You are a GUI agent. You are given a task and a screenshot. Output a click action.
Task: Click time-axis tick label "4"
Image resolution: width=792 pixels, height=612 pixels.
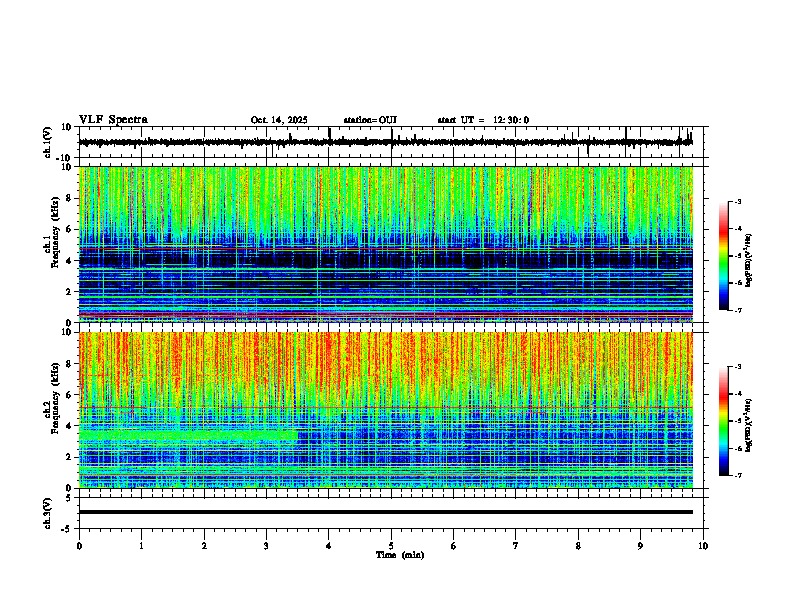tap(329, 546)
